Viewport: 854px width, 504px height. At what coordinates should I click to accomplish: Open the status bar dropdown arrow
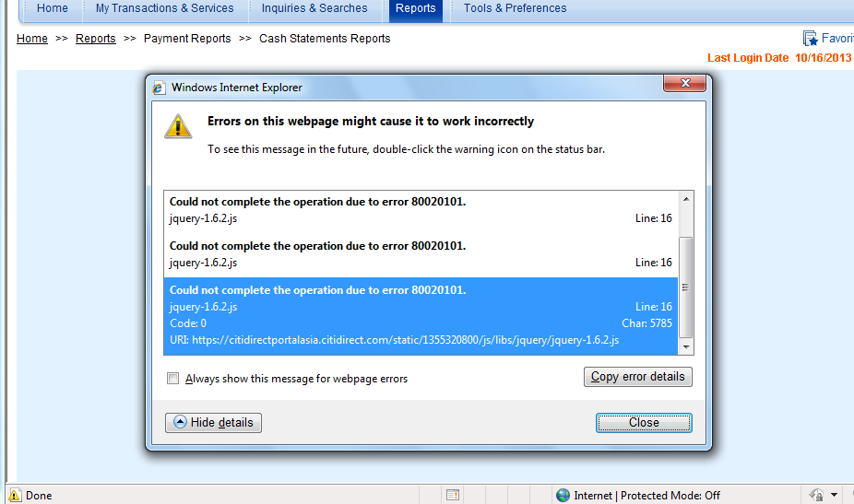click(834, 495)
